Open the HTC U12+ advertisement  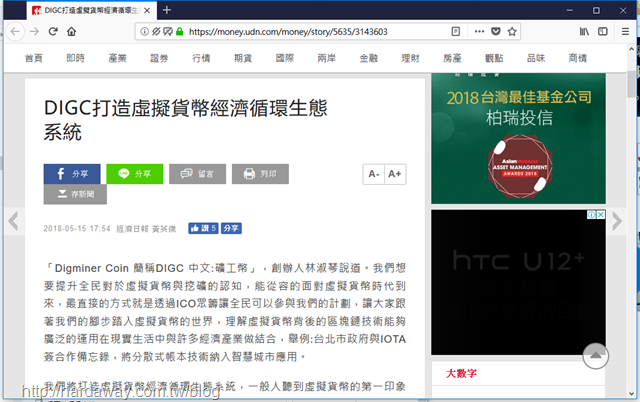click(x=518, y=282)
